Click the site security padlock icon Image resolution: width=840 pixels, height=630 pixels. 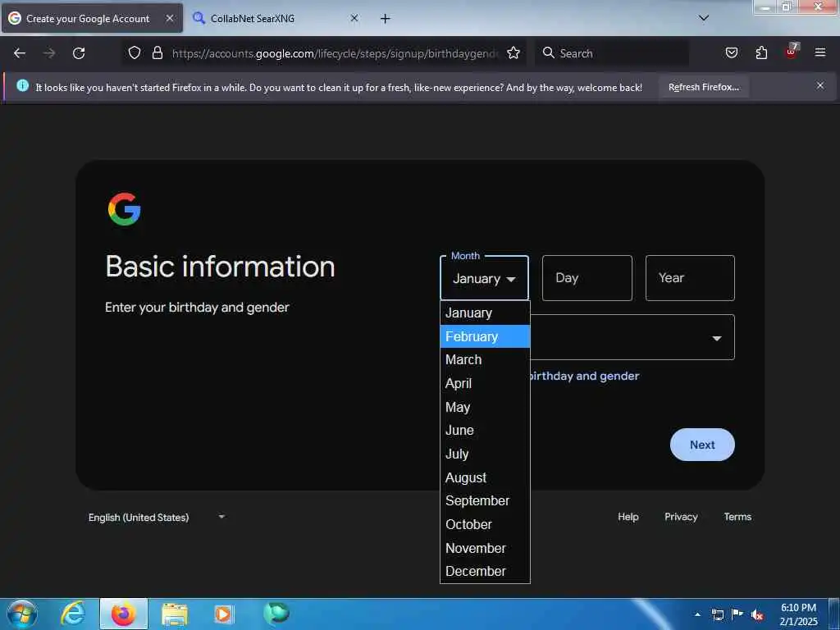coord(157,52)
